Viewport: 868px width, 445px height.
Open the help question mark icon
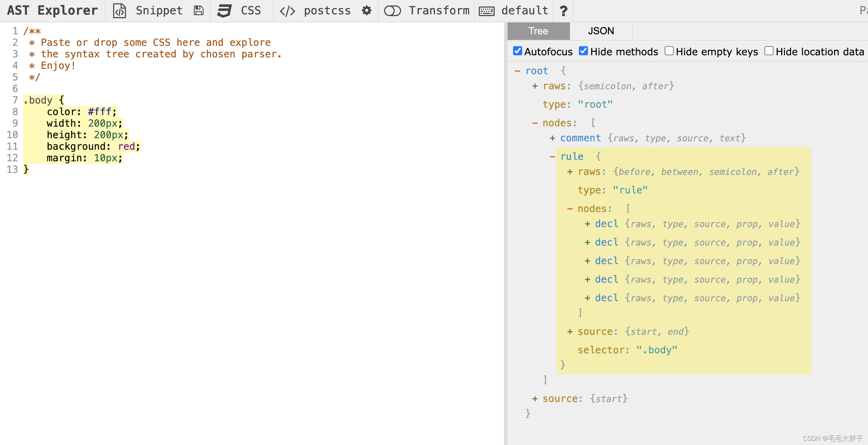[563, 11]
